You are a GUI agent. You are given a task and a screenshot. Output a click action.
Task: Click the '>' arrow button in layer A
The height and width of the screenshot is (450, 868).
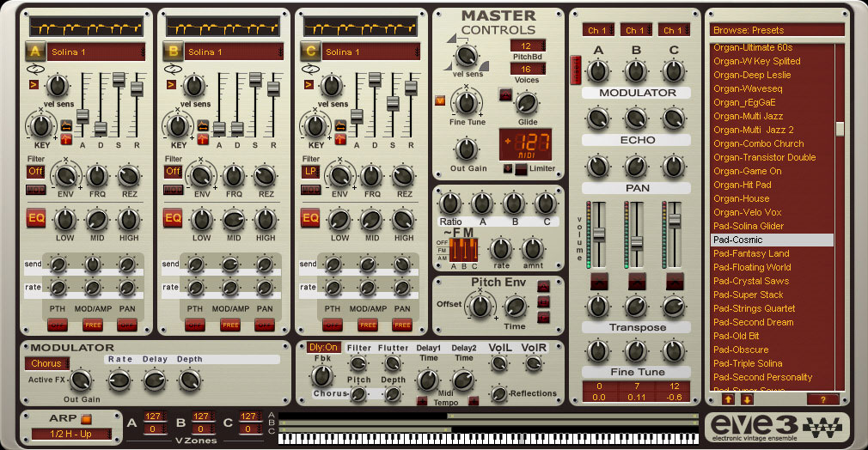(x=34, y=85)
